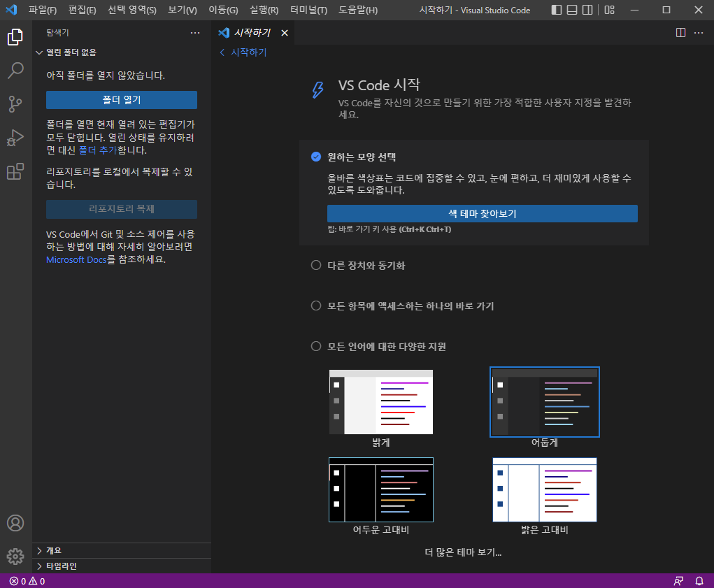Screen dimensions: 714x588
Task: Click 더 많은 테마 보기... link
Action: [x=463, y=552]
